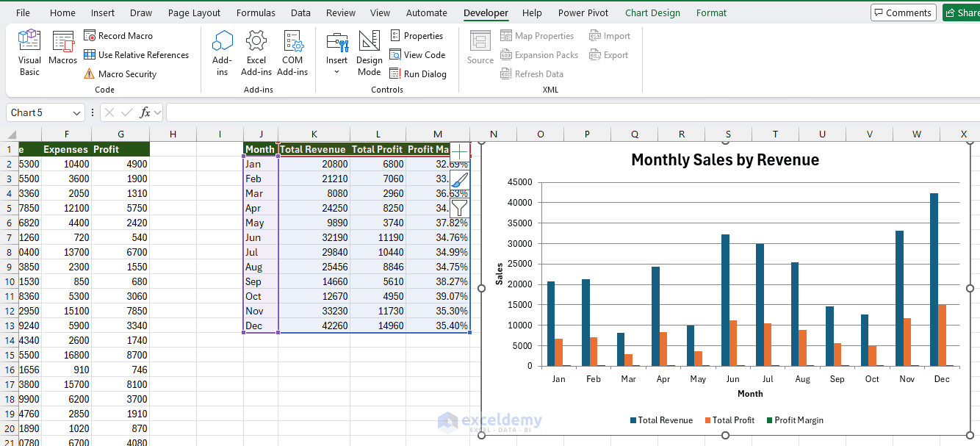
Task: Click cell containing 14960
Action: click(x=378, y=325)
